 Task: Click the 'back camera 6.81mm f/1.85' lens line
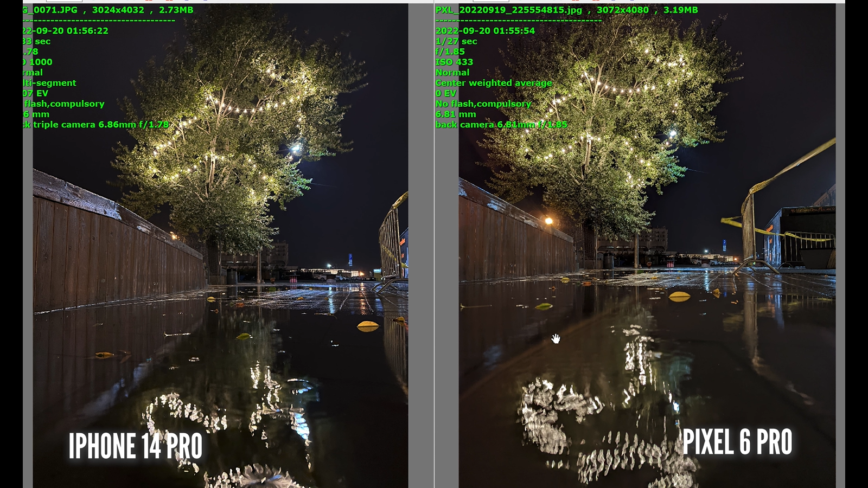pyautogui.click(x=501, y=124)
